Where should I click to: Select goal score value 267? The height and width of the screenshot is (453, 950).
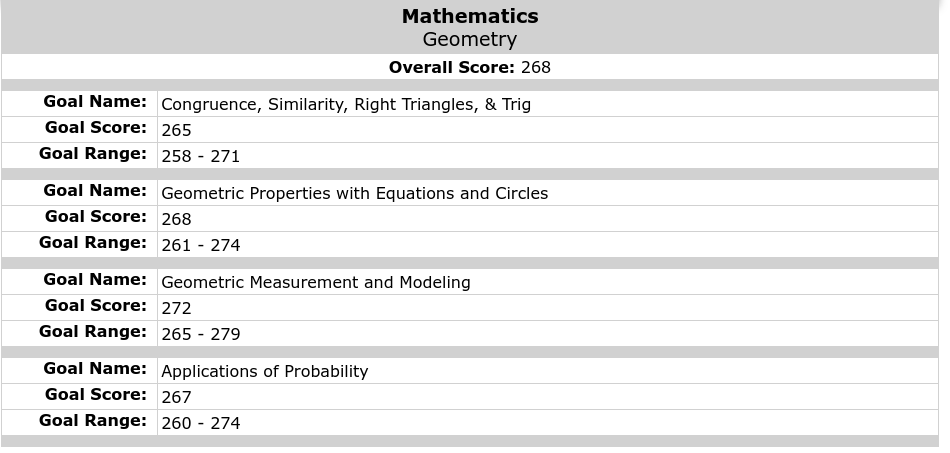point(176,397)
